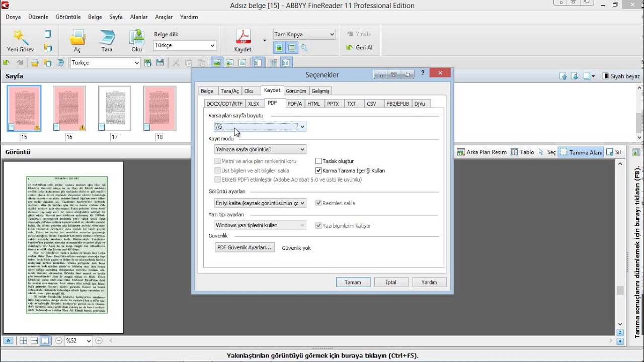644x362 pixels.
Task: Open the Araçlar menu
Action: point(164,17)
